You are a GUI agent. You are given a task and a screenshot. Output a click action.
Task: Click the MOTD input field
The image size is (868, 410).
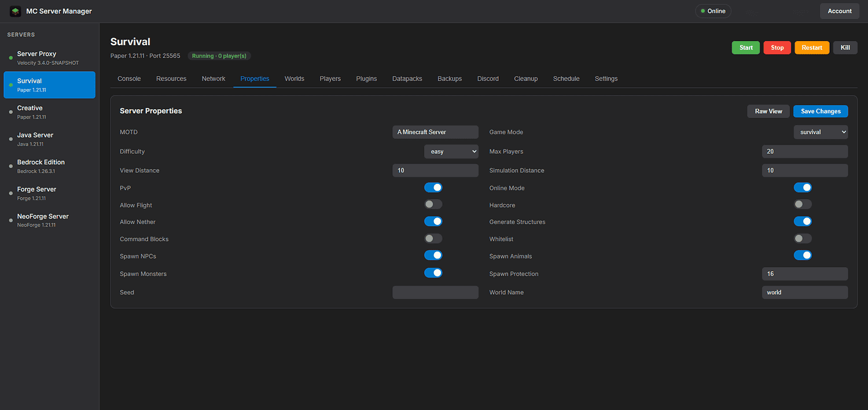click(435, 132)
